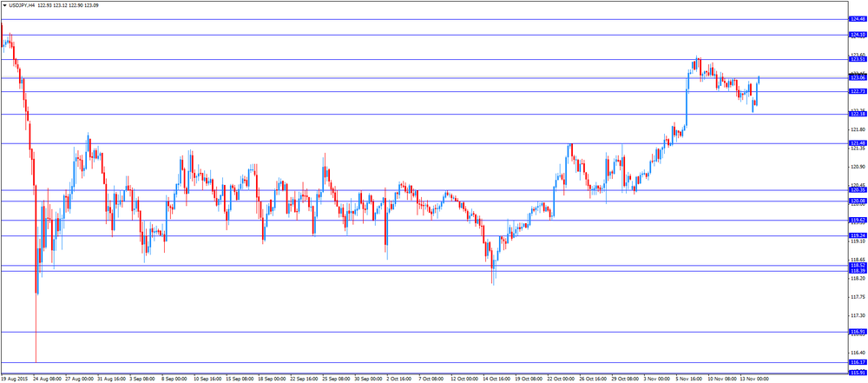The image size is (868, 383).
Task: Click the 118.20 price scale value
Action: pos(858,278)
